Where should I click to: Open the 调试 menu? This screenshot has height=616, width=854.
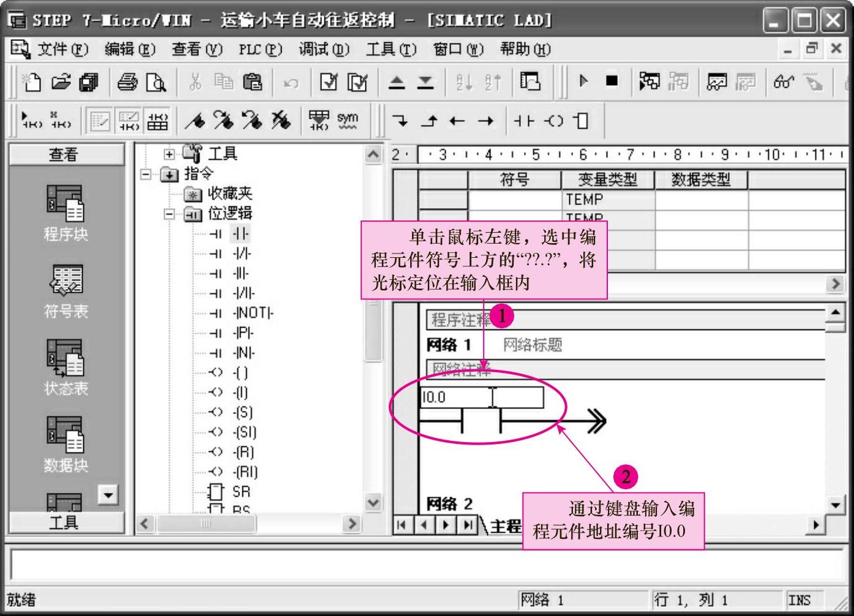click(x=324, y=49)
